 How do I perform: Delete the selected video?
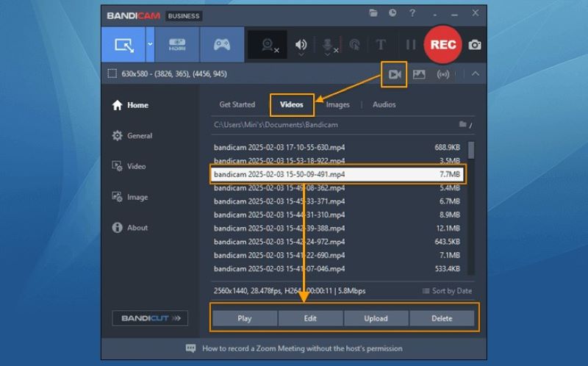442,318
